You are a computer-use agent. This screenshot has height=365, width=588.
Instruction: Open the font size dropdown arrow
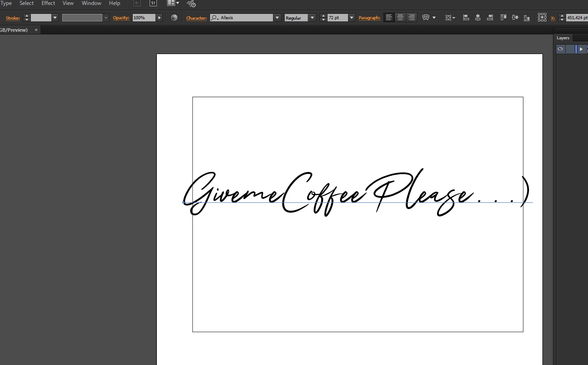click(352, 18)
